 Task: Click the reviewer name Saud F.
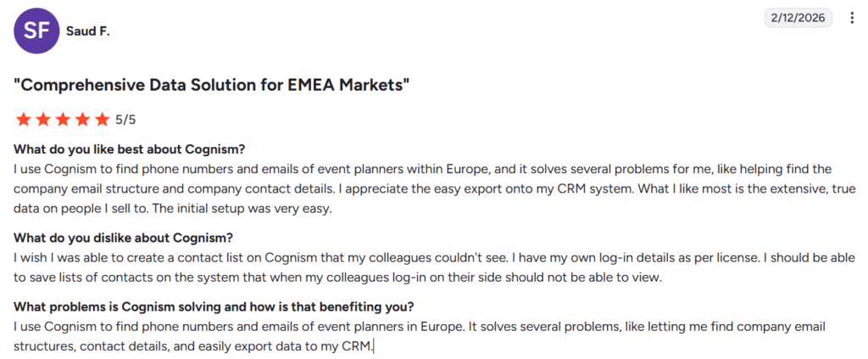click(x=88, y=31)
